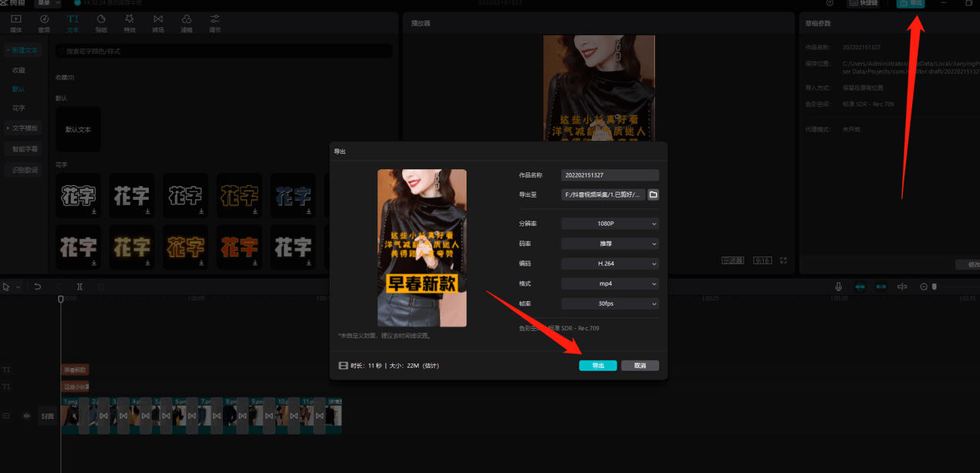Click the timeline zoom out icon
Viewport: 980px width, 473px height.
pyautogui.click(x=924, y=287)
